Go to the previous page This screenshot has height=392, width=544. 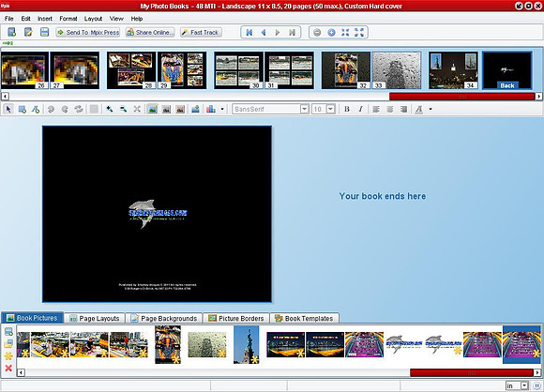click(264, 32)
